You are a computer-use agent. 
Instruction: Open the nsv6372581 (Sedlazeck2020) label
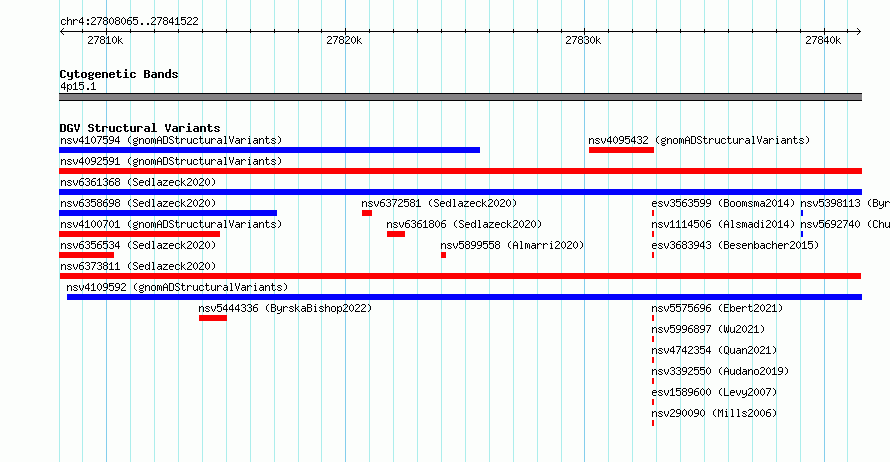point(439,203)
